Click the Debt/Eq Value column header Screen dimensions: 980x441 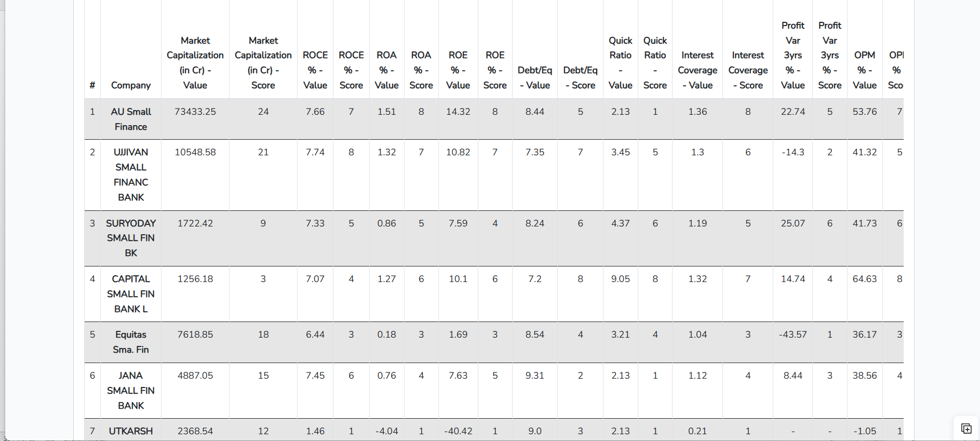tap(535, 77)
